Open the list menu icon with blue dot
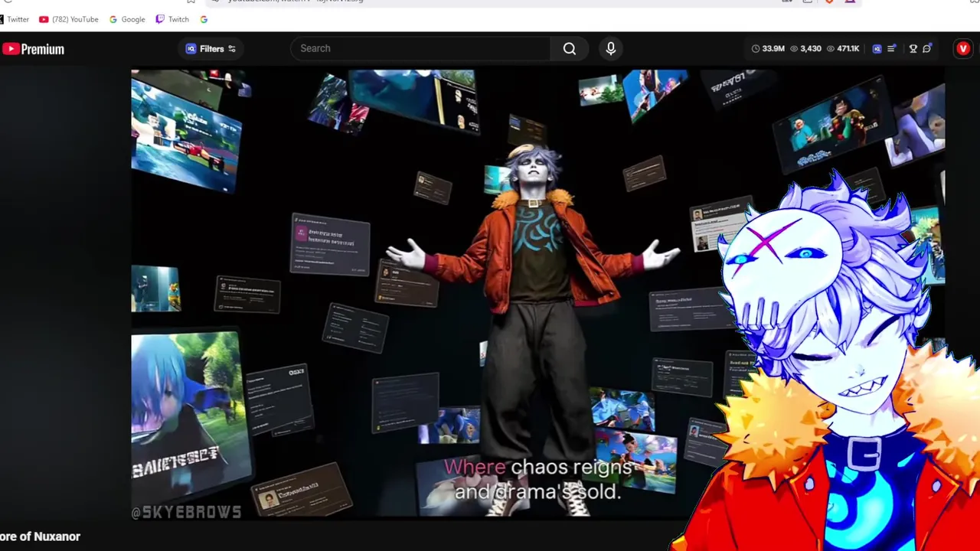This screenshot has width=980, height=551. tap(891, 49)
